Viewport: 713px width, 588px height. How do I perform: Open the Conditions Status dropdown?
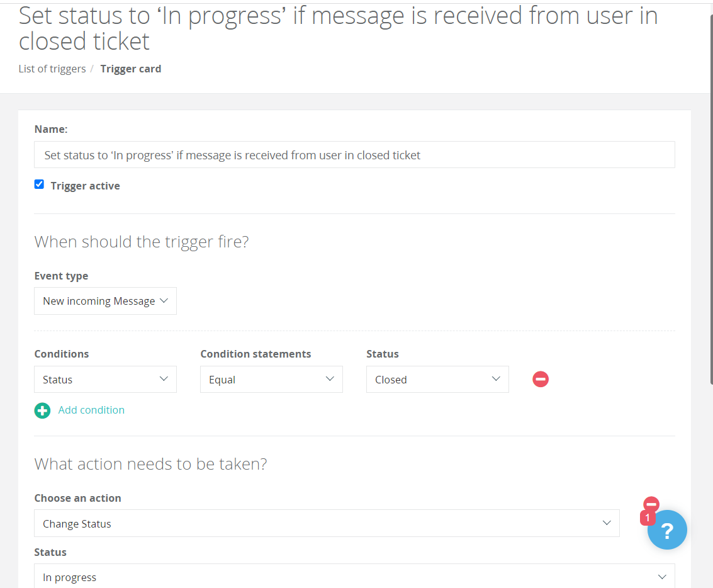[105, 379]
